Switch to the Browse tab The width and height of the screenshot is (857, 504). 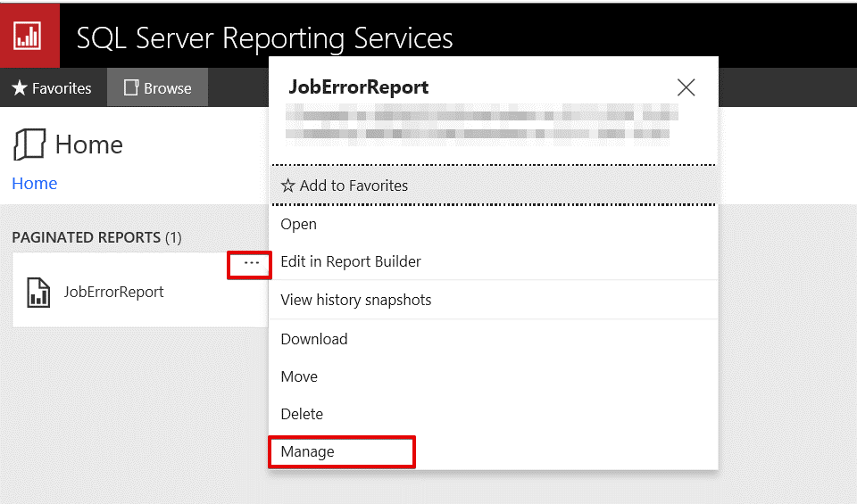point(158,88)
